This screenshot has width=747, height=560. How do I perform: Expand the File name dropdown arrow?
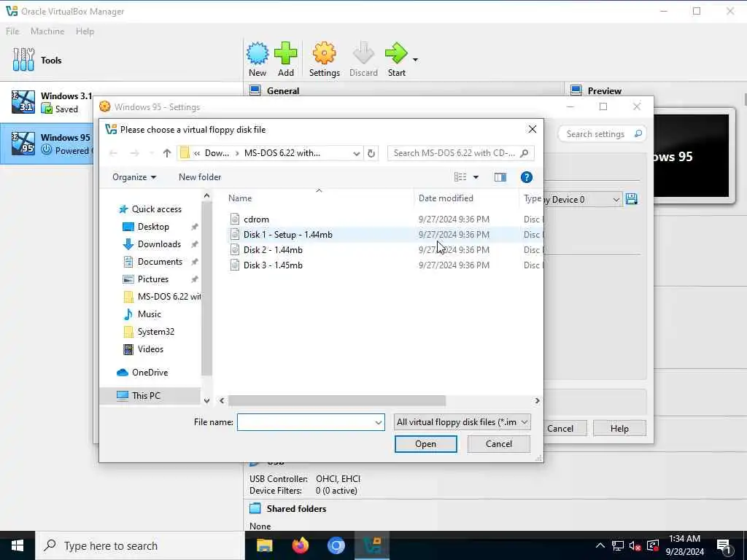click(x=379, y=422)
